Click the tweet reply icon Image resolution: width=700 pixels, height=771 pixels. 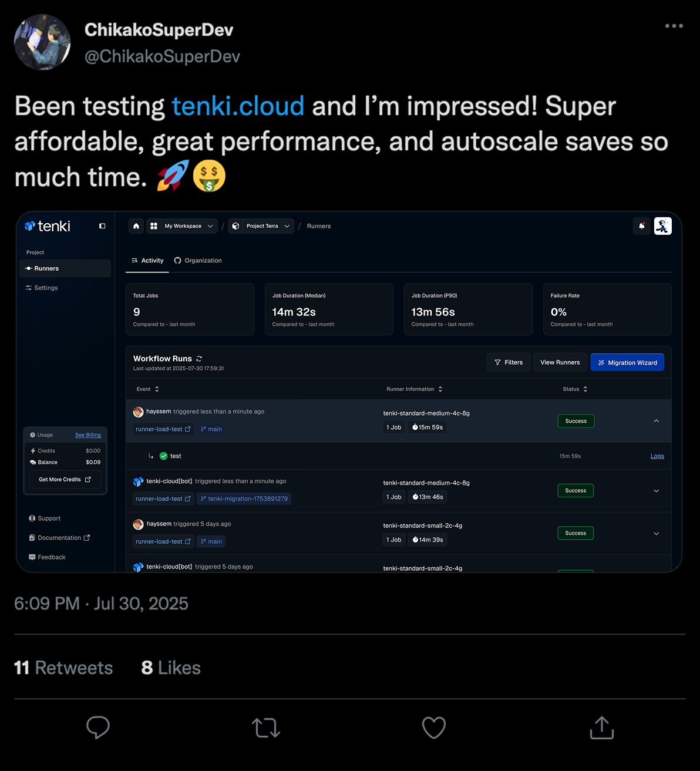(x=98, y=727)
